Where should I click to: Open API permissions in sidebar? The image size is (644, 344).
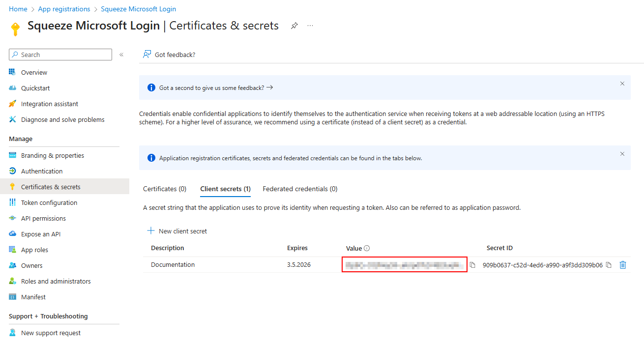(x=43, y=218)
